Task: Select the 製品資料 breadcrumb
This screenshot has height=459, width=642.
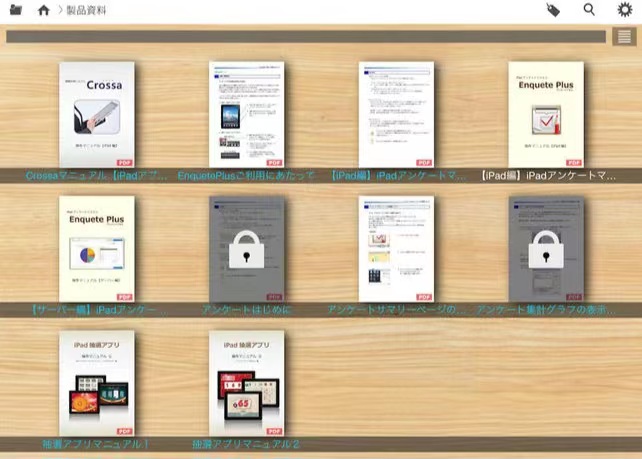Action: tap(86, 10)
